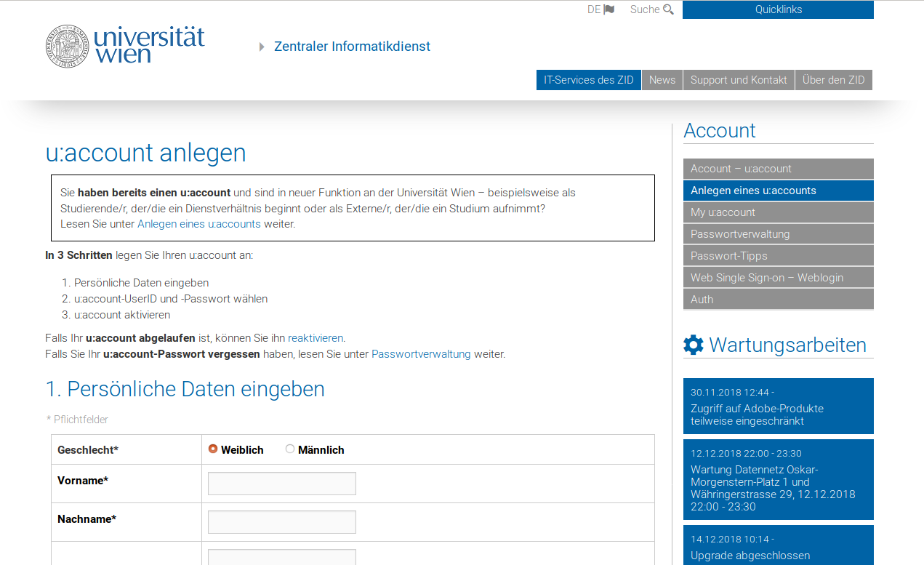
Task: Open Passwortverwaltung sidebar item
Action: [x=779, y=234]
